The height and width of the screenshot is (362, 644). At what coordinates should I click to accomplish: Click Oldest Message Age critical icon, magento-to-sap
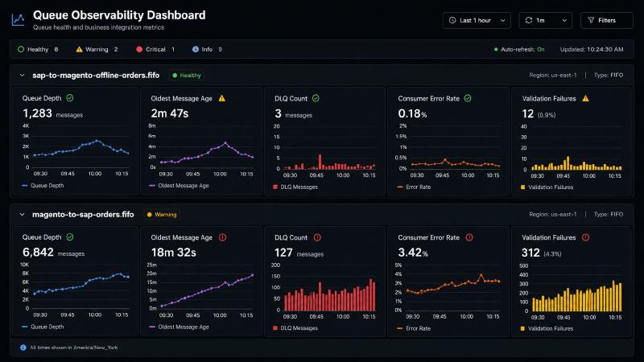point(222,237)
